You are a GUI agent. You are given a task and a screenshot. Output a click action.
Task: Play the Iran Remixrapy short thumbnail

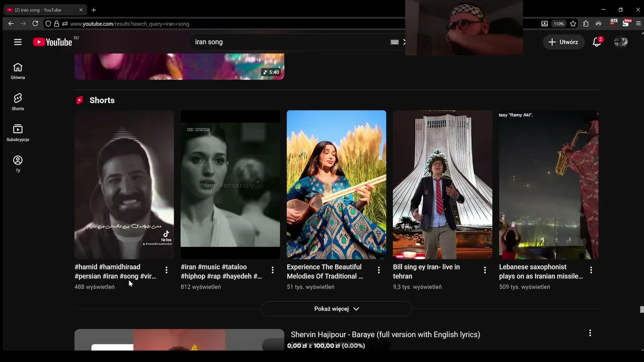pos(230,185)
